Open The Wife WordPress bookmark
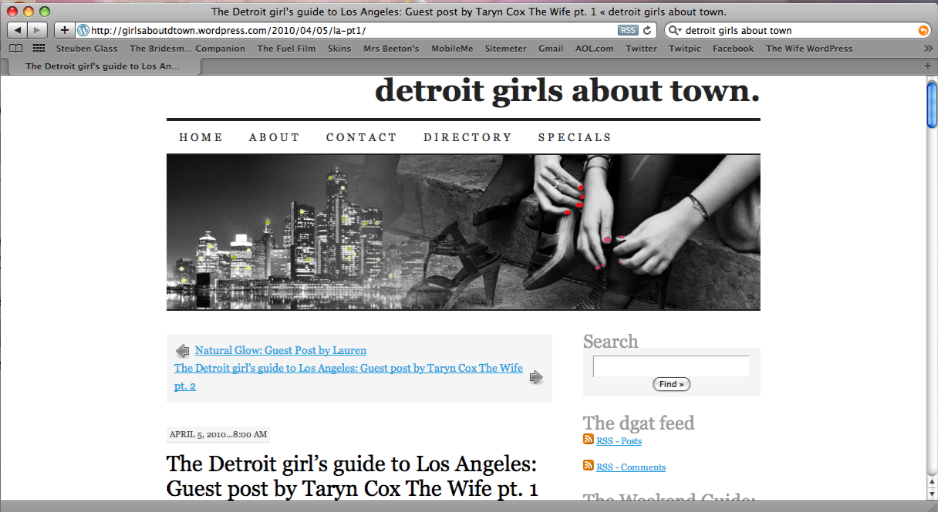The image size is (938, 512). (x=809, y=48)
